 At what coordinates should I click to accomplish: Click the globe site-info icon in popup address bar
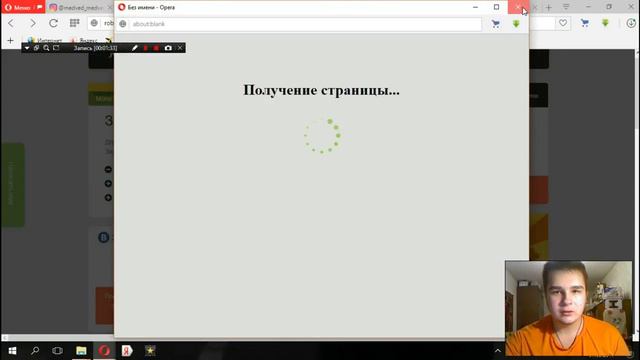(123, 24)
